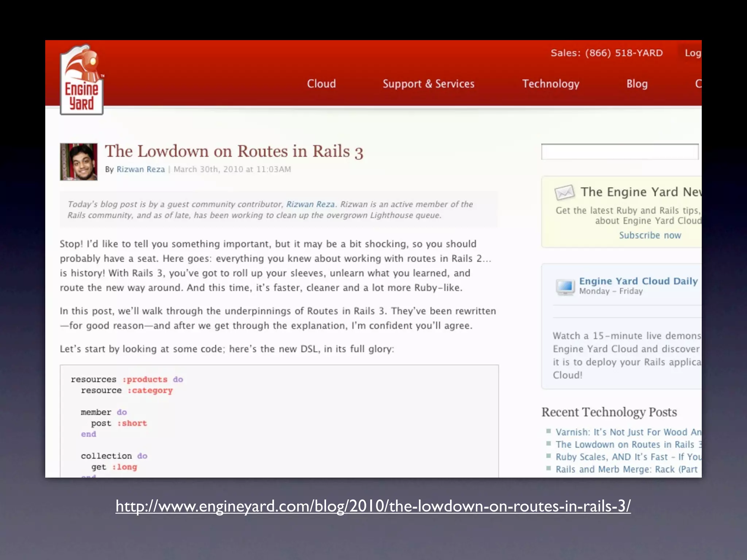Click the article title heading
Image resolution: width=747 pixels, height=560 pixels.
234,151
